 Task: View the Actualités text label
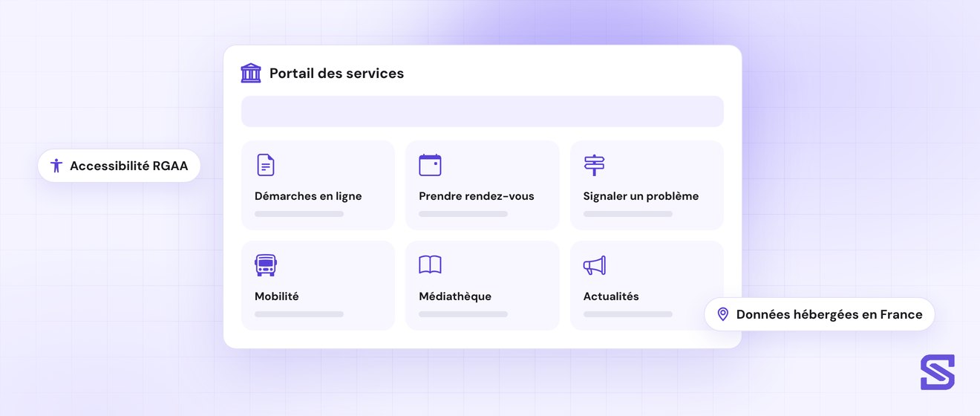click(611, 296)
